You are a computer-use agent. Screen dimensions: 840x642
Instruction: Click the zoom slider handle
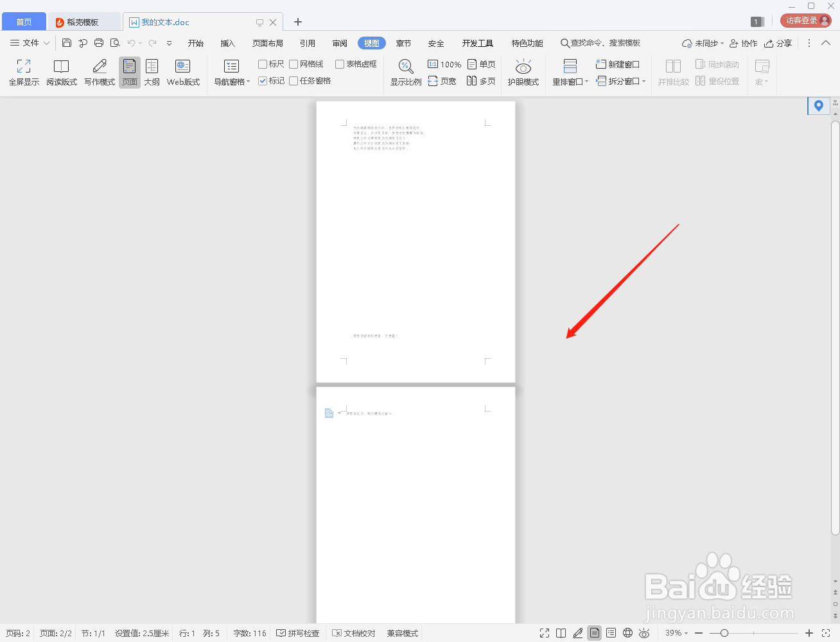724,633
